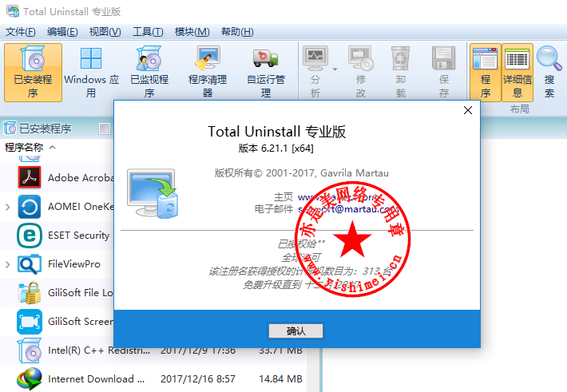Click the 保存 save floppy icon

pyautogui.click(x=444, y=58)
